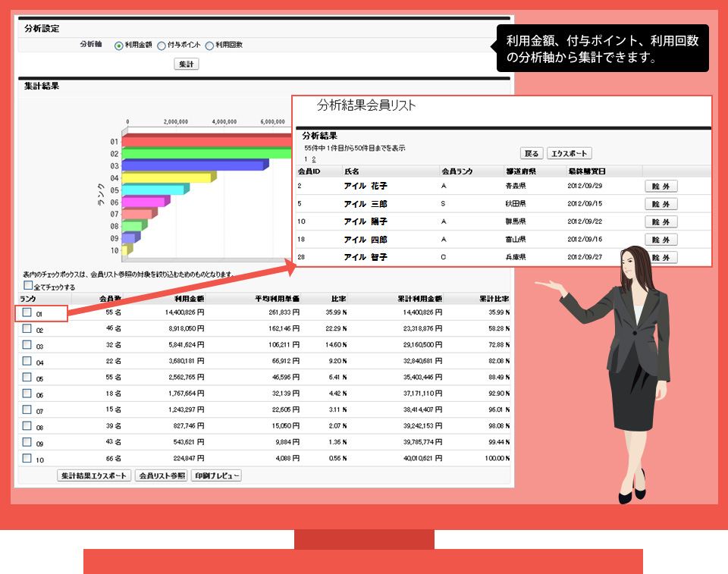Image resolution: width=728 pixels, height=574 pixels.
Task: Go to page 2 of results
Action: (313, 160)
